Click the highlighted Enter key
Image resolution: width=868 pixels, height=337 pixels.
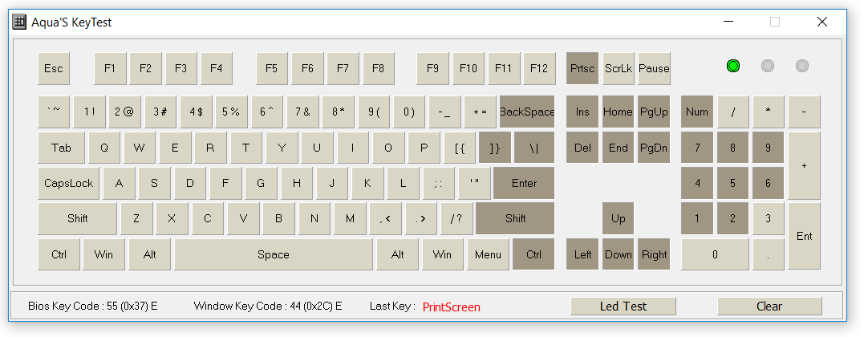[x=524, y=183]
